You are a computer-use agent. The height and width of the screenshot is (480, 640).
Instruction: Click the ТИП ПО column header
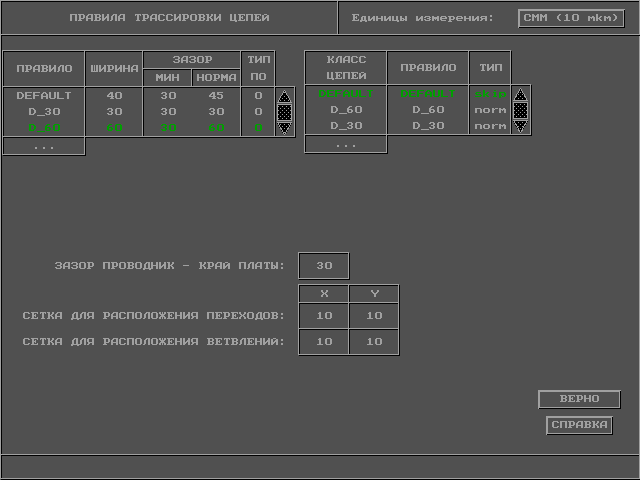tap(258, 69)
